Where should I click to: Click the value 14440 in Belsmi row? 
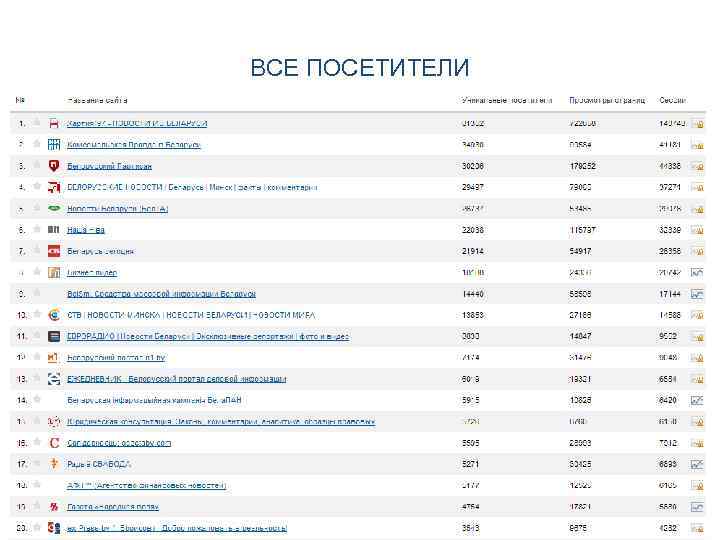click(x=472, y=294)
